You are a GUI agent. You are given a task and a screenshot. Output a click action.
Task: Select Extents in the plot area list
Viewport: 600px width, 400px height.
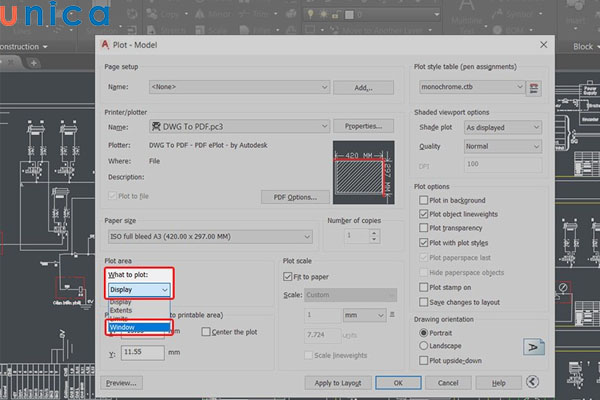[120, 310]
